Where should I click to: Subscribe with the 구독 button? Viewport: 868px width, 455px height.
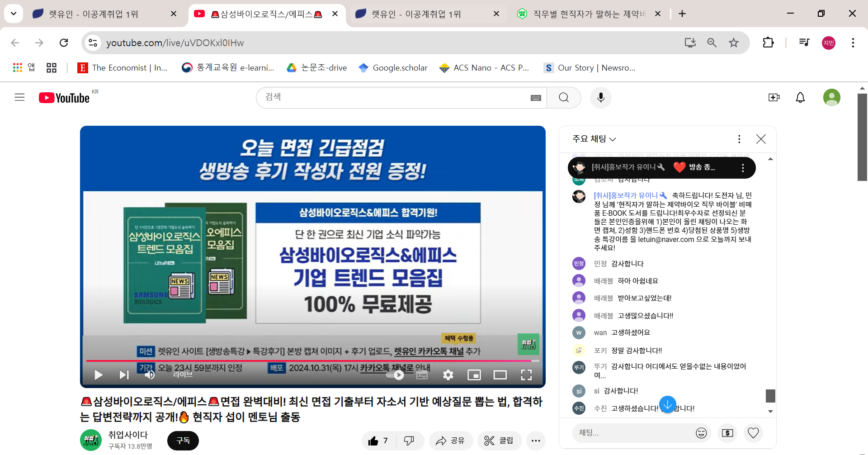(183, 441)
